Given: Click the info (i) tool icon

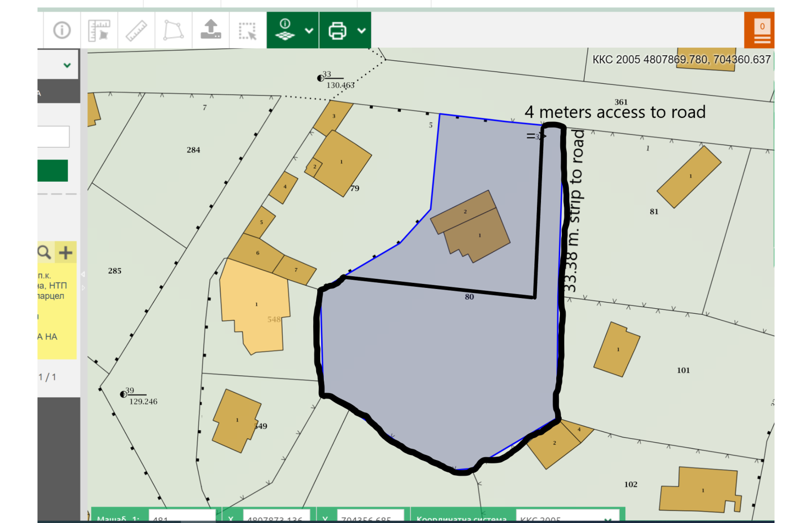Looking at the screenshot, I should click(x=62, y=30).
